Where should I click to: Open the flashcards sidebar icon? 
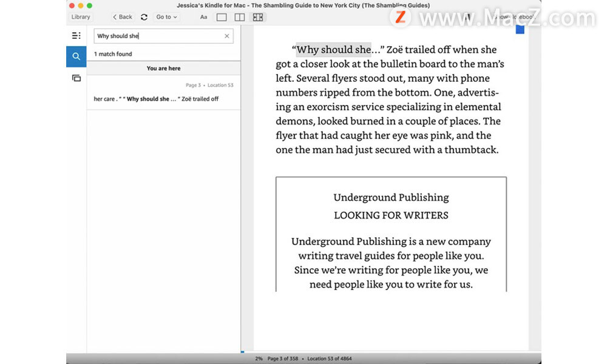(76, 78)
